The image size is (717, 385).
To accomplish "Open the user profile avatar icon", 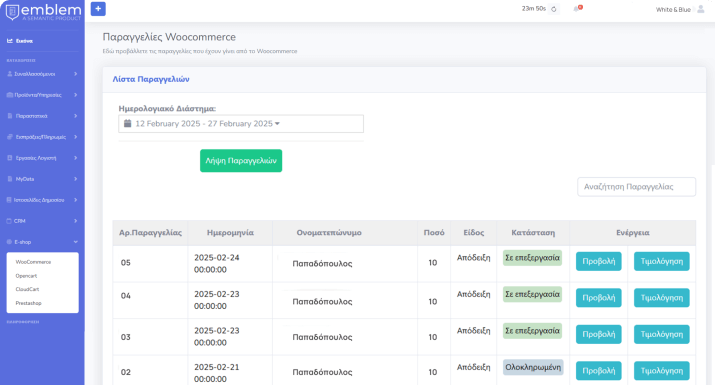I will pos(700,9).
